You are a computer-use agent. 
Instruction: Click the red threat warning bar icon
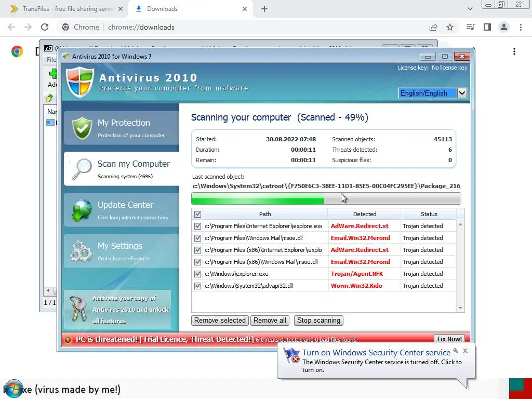coord(68,340)
